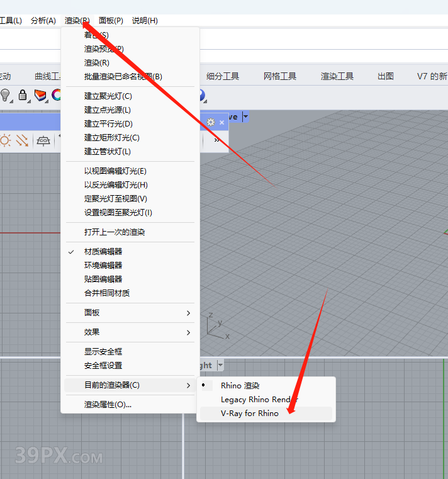Open the perspective viewport title dropdown arrow
448x479 pixels.
tap(245, 116)
